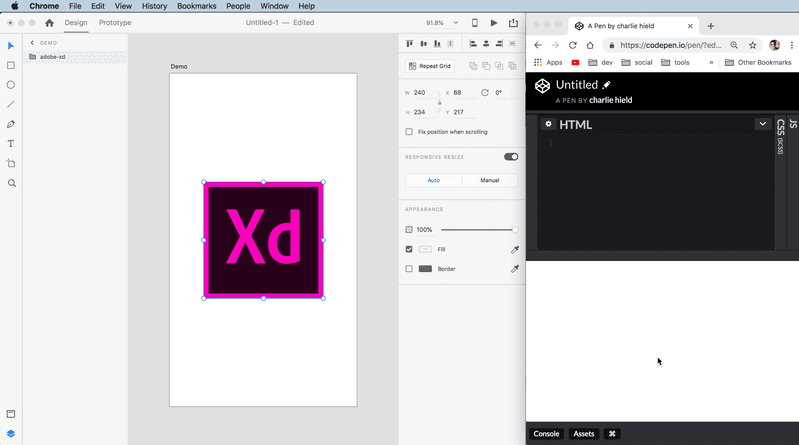
Task: Enable Fix position when scrolling
Action: (x=409, y=132)
